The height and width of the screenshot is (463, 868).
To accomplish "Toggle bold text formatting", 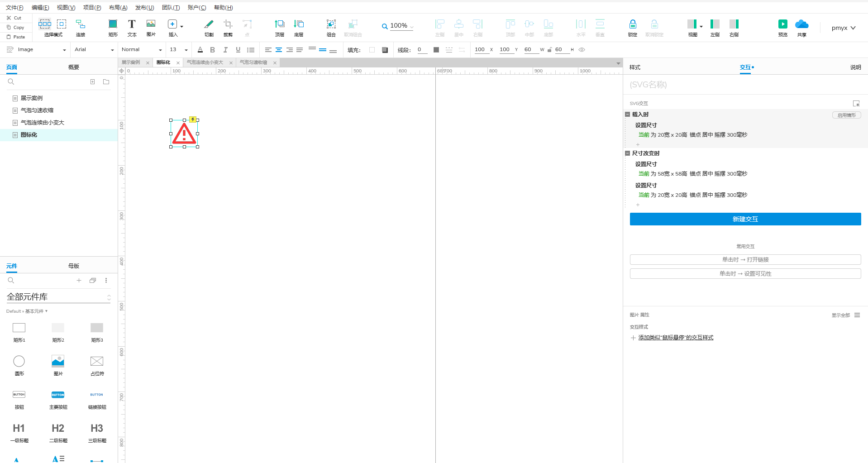I will tap(212, 50).
